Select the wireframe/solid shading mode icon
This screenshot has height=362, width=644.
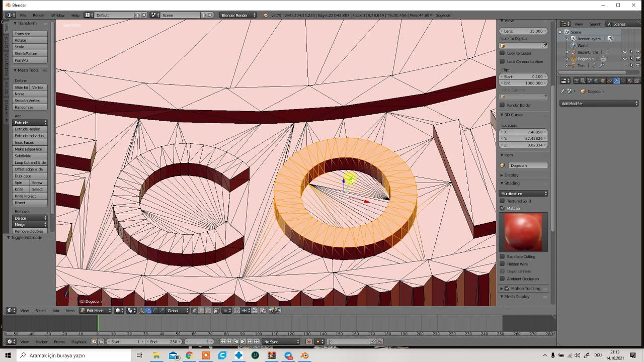pyautogui.click(x=119, y=311)
